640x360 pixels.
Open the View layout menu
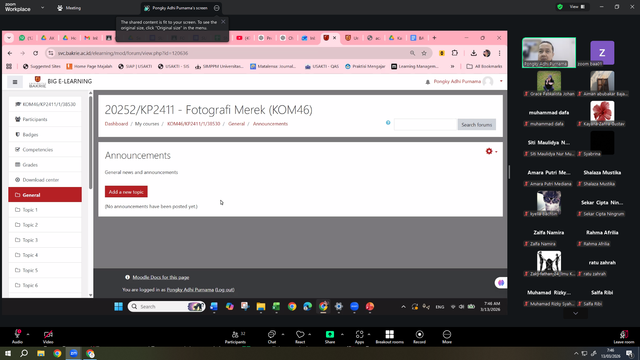pos(577,7)
